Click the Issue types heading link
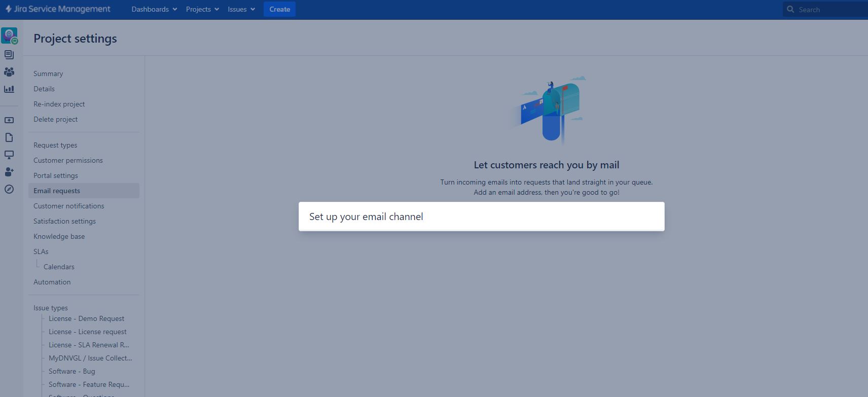The width and height of the screenshot is (868, 397). pyautogui.click(x=51, y=308)
